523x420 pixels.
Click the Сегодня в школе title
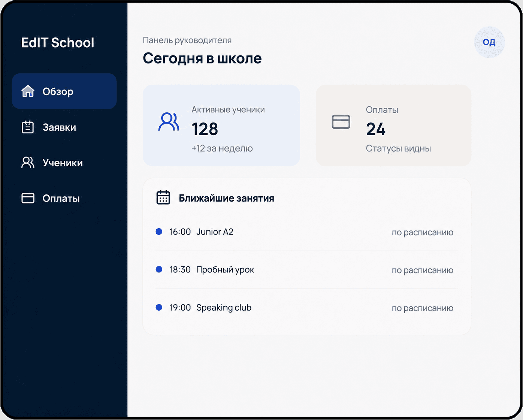coord(202,58)
